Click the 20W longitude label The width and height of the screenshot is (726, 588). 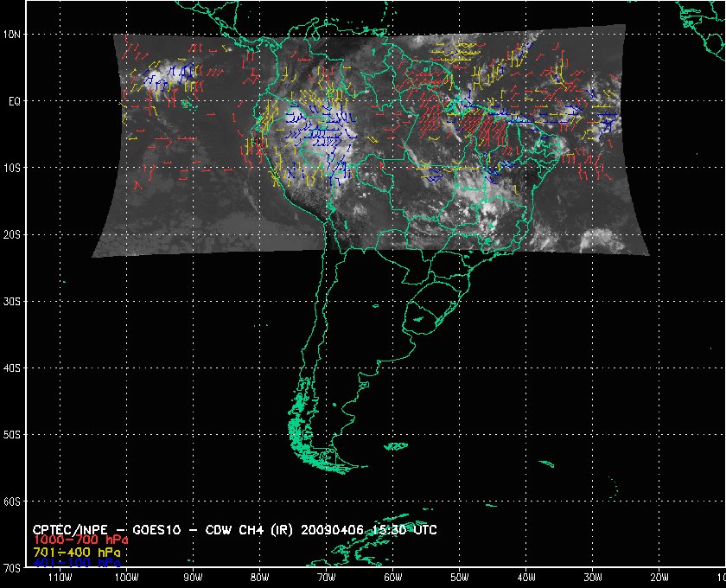(x=659, y=578)
